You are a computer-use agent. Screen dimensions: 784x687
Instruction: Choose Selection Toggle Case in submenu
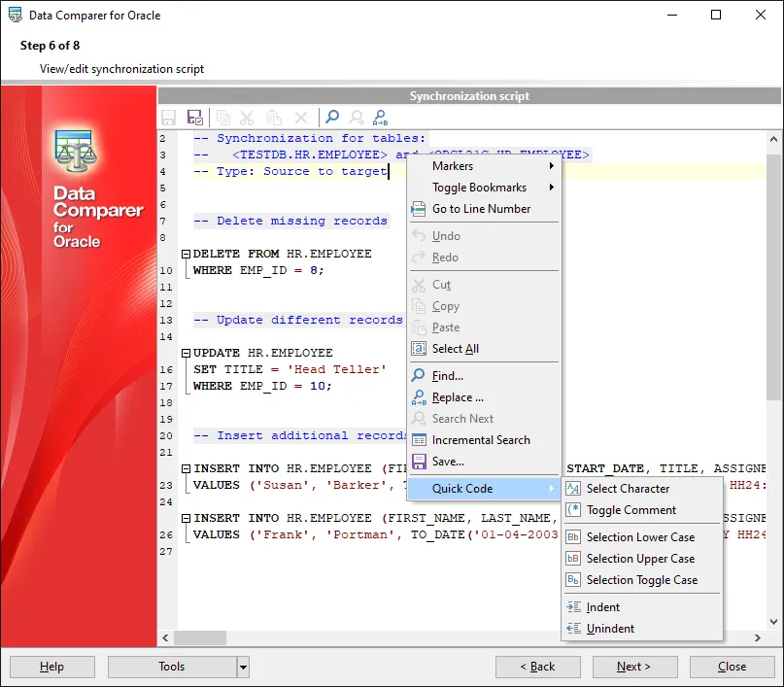[x=642, y=580]
